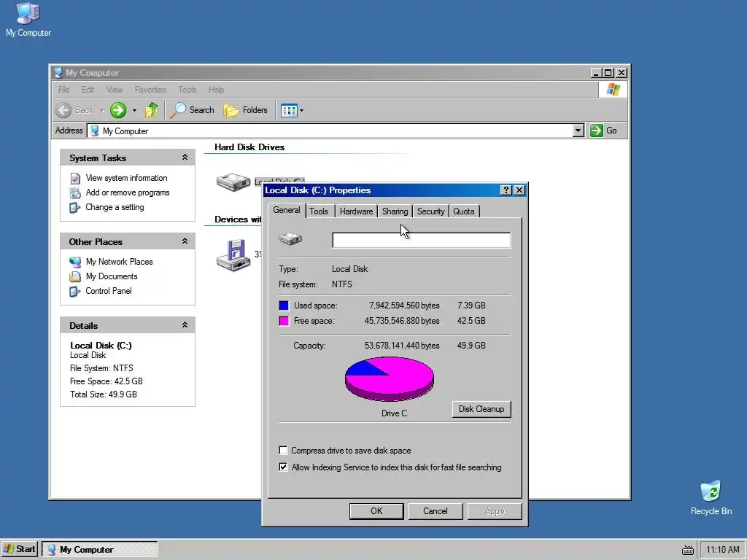Open the Favorites menu
Viewport: 747px width, 560px height.
(150, 90)
